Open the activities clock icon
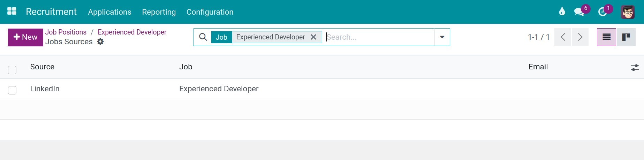The image size is (644, 160). (x=603, y=12)
